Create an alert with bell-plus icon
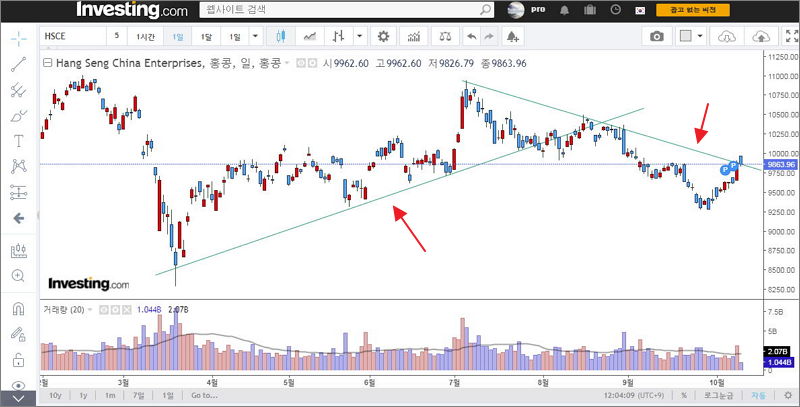This screenshot has height=407, width=800. (x=512, y=36)
